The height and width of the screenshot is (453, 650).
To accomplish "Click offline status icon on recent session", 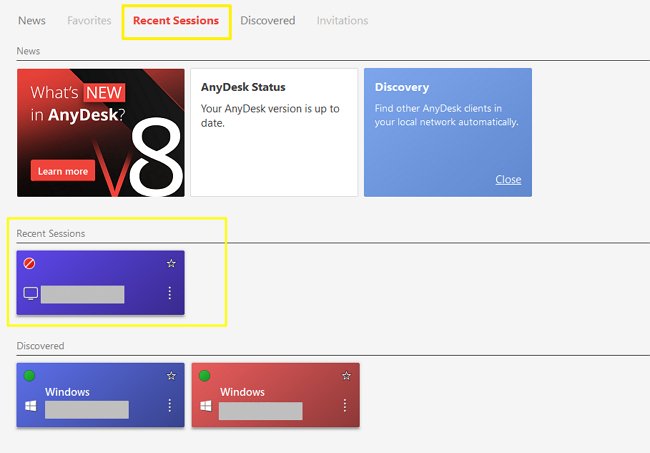I will (x=29, y=263).
